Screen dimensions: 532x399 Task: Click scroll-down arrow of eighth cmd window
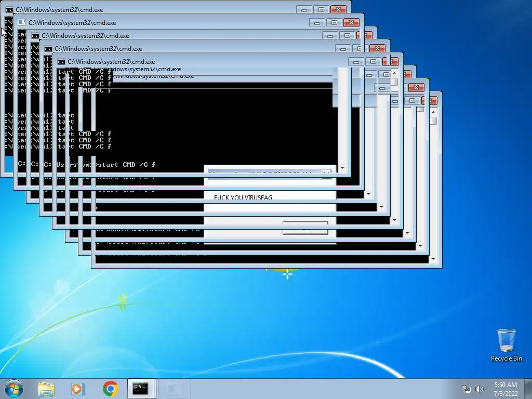point(433,259)
